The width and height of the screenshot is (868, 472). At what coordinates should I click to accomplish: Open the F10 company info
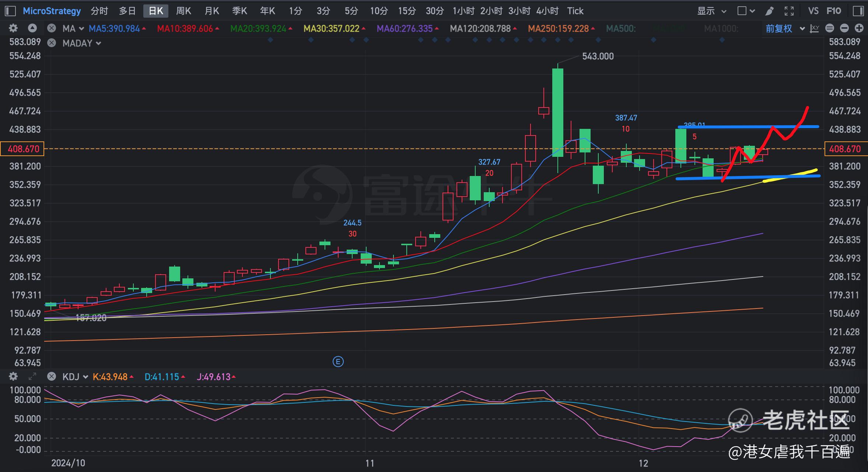click(x=834, y=11)
